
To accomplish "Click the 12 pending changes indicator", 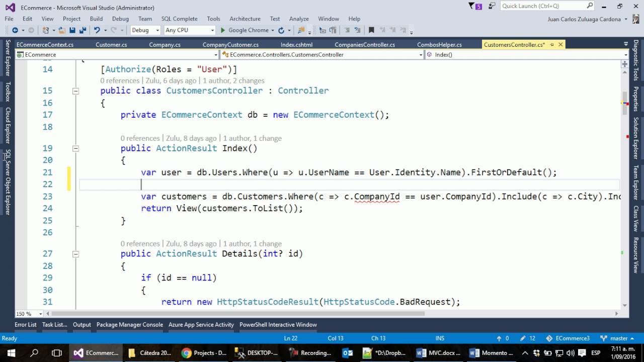I will coord(528,338).
